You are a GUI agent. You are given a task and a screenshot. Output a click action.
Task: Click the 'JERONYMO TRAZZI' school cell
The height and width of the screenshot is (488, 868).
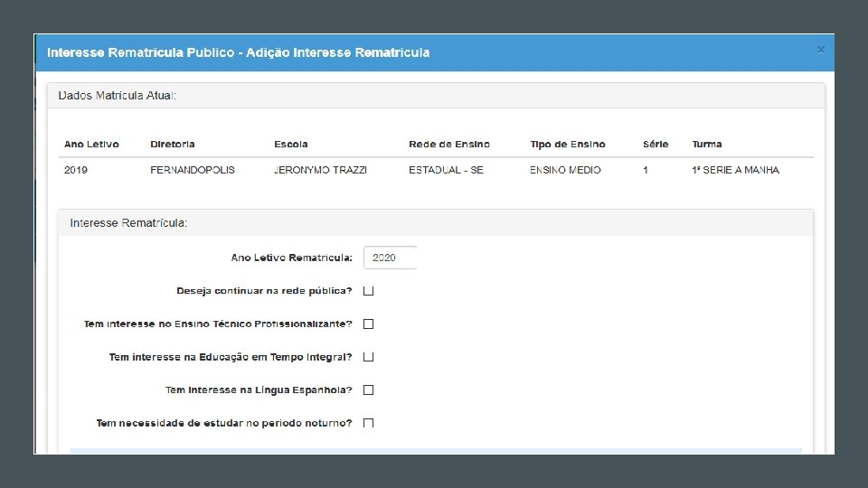point(320,171)
